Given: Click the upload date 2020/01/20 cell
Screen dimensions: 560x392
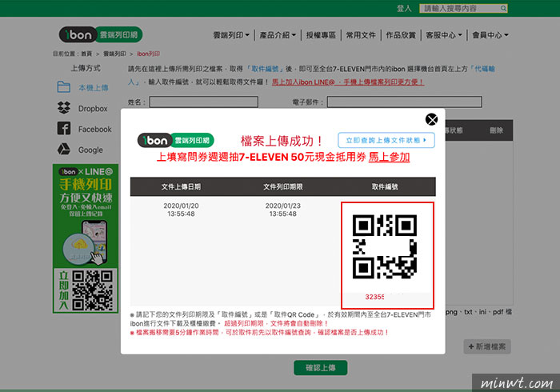Looking at the screenshot, I should pos(181,210).
